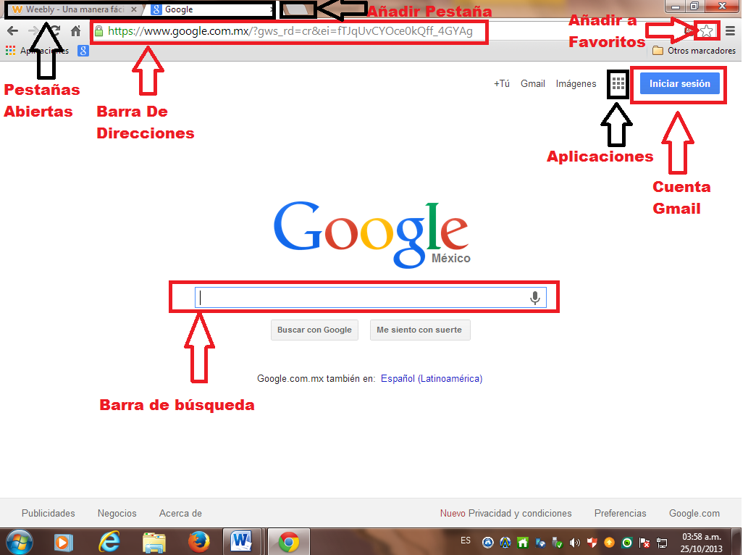Start voice search with microphone icon

pyautogui.click(x=534, y=298)
